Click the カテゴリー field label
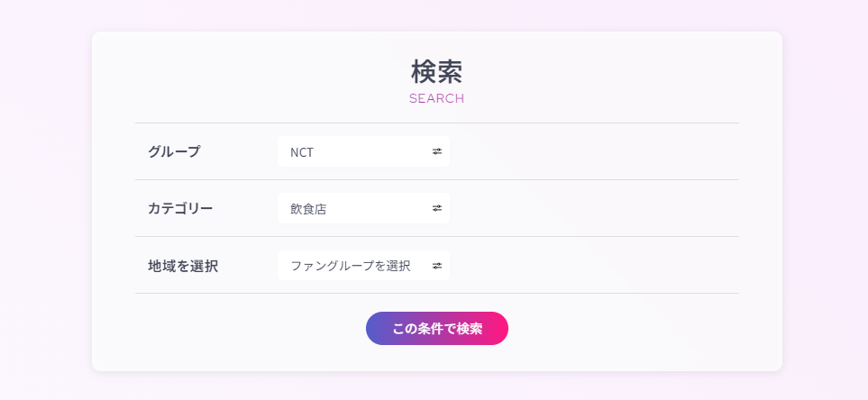This screenshot has height=400, width=868. pos(180,208)
